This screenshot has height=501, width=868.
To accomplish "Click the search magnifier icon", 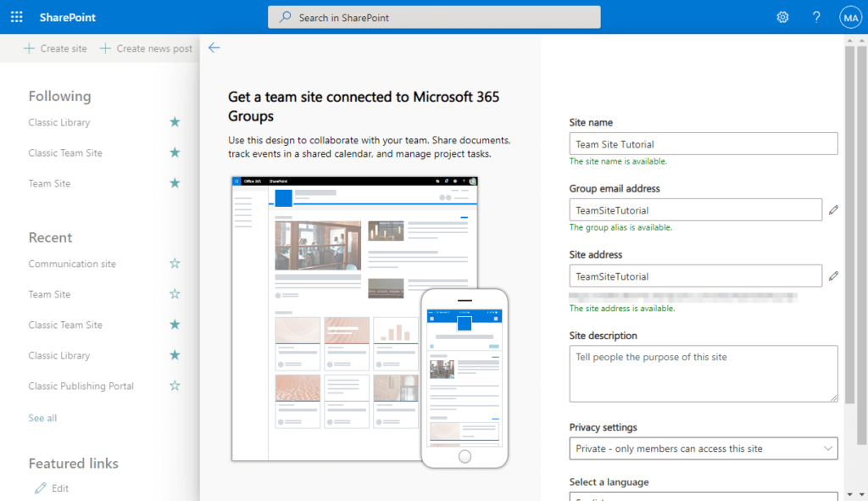I will click(x=285, y=17).
